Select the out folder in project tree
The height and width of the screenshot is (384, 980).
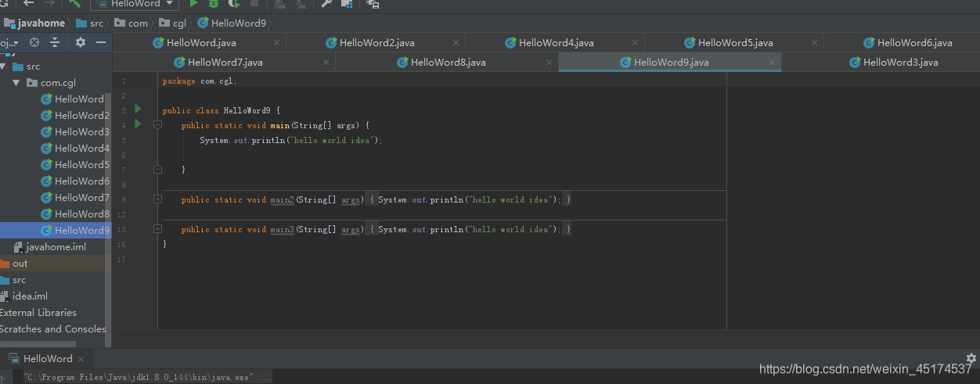[x=14, y=264]
